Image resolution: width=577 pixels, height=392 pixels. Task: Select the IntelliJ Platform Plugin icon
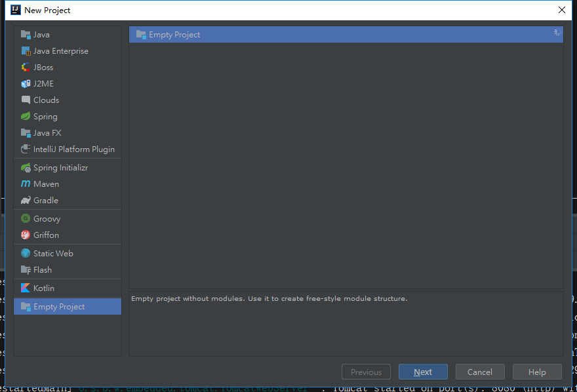(26, 149)
